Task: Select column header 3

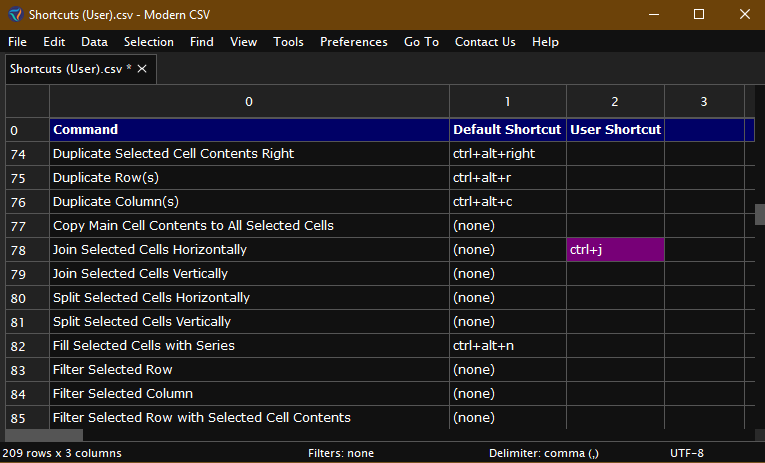Action: pyautogui.click(x=704, y=101)
